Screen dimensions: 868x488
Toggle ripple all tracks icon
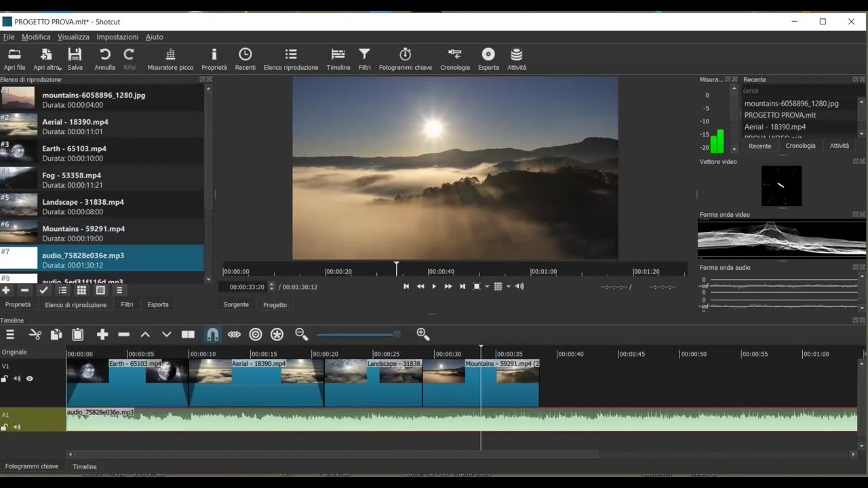[277, 334]
